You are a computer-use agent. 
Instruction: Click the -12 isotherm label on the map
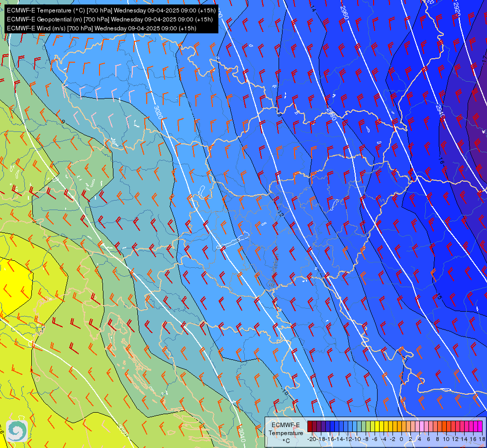(x=280, y=213)
